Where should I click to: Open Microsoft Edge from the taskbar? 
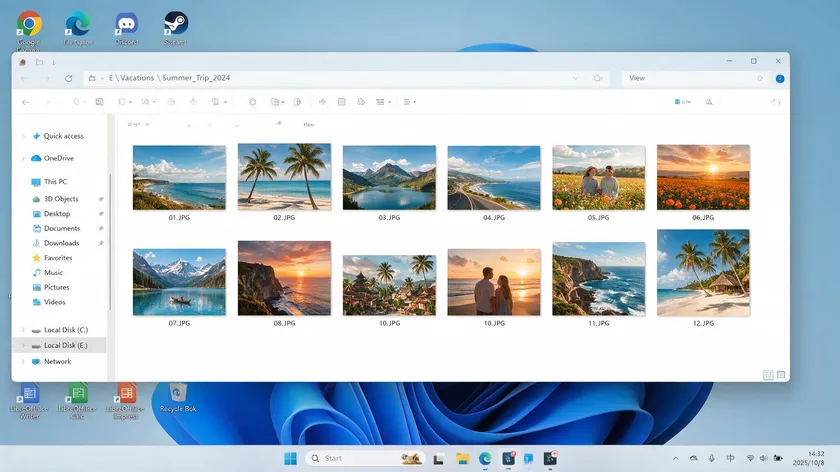(485, 459)
